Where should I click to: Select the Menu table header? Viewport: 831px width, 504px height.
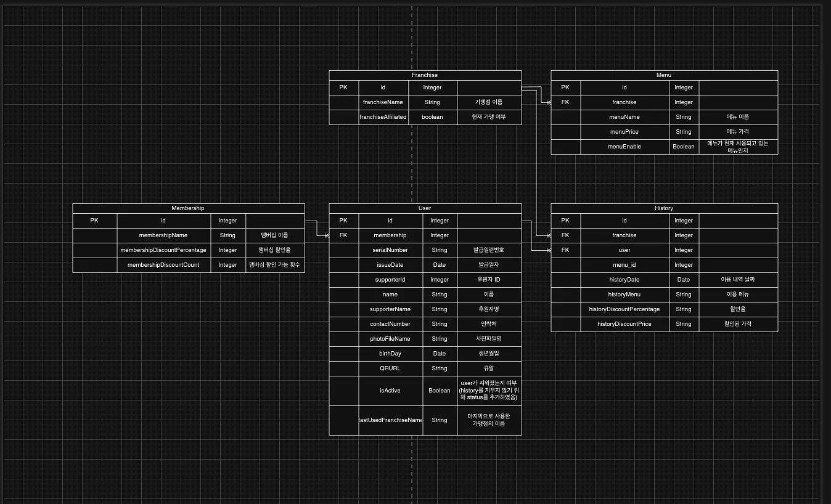click(664, 75)
